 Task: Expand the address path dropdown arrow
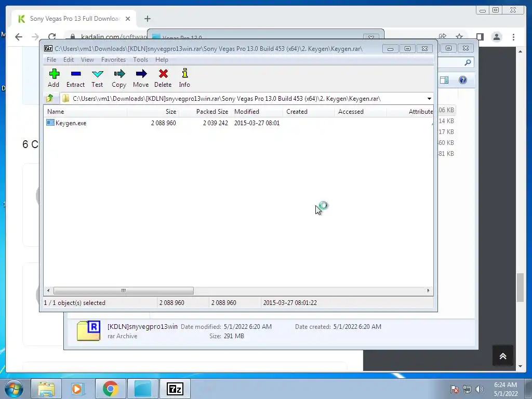tap(429, 99)
